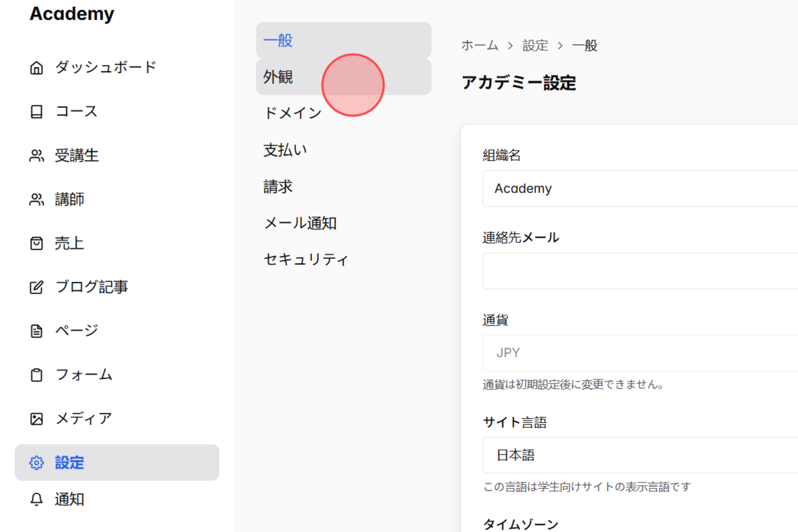The width and height of the screenshot is (798, 532).
Task: Open the サイト言語 dropdown showing 日本語
Action: 638,455
